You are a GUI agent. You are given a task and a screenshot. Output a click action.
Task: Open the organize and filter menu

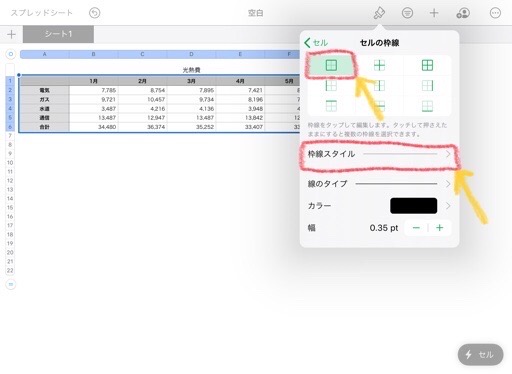[x=407, y=13]
